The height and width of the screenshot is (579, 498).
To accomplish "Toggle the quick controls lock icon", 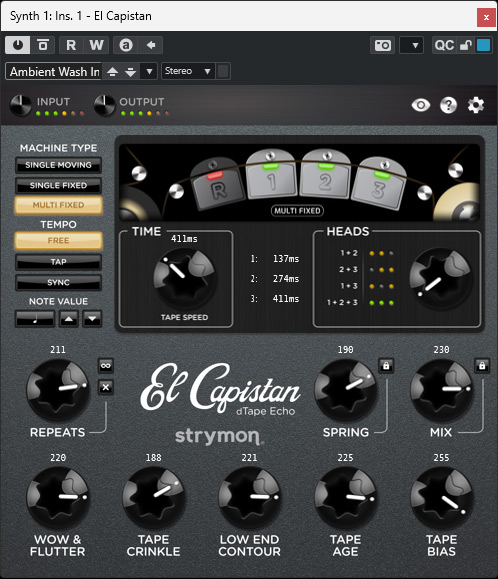I will pyautogui.click(x=466, y=45).
